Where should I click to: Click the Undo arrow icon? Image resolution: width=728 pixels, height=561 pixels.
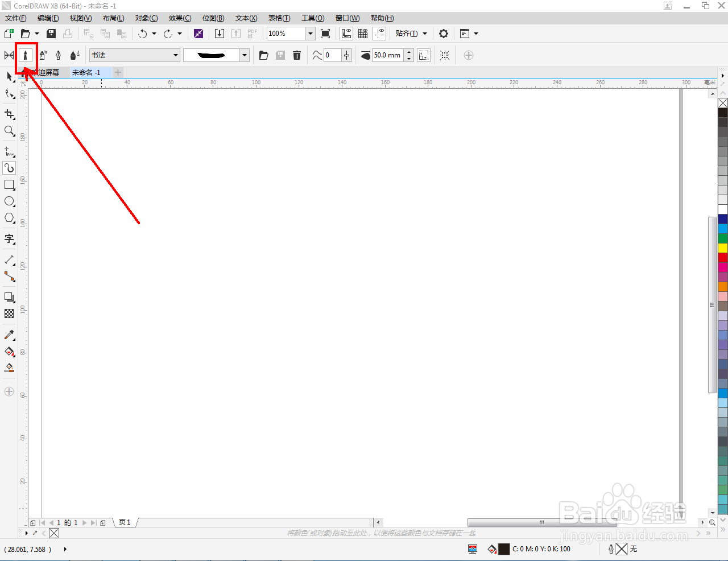tap(142, 34)
